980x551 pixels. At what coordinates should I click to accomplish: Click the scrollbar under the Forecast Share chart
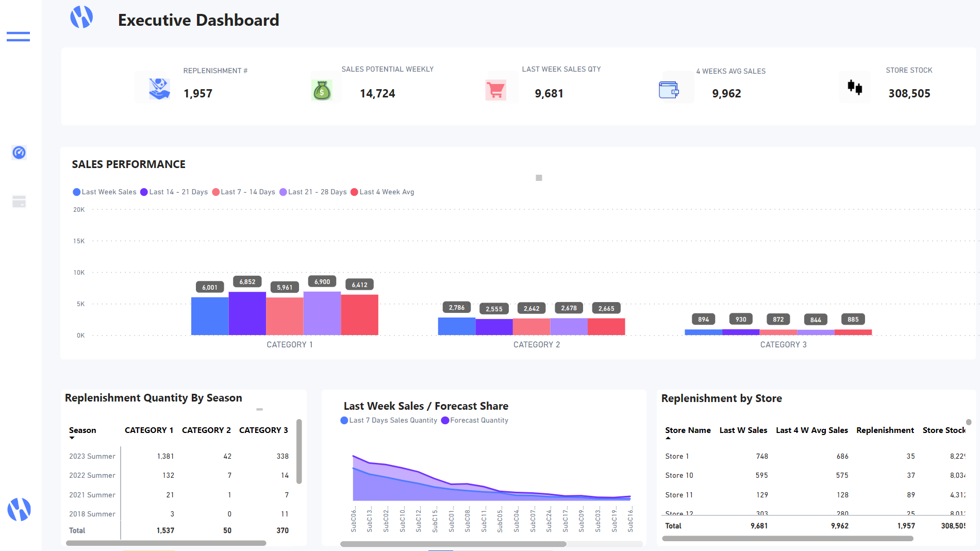click(454, 543)
